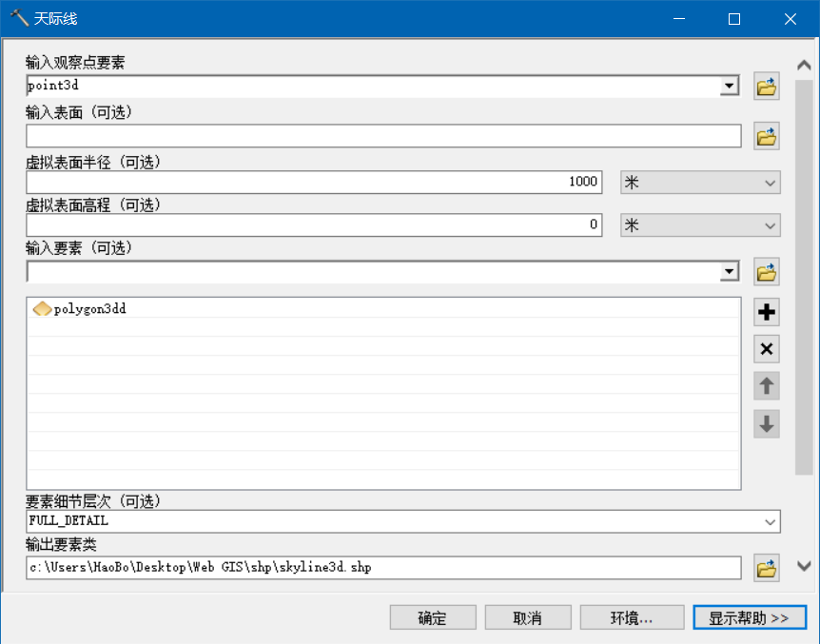
Task: Click 要素细节层次 (可选) label
Action: tap(93, 501)
